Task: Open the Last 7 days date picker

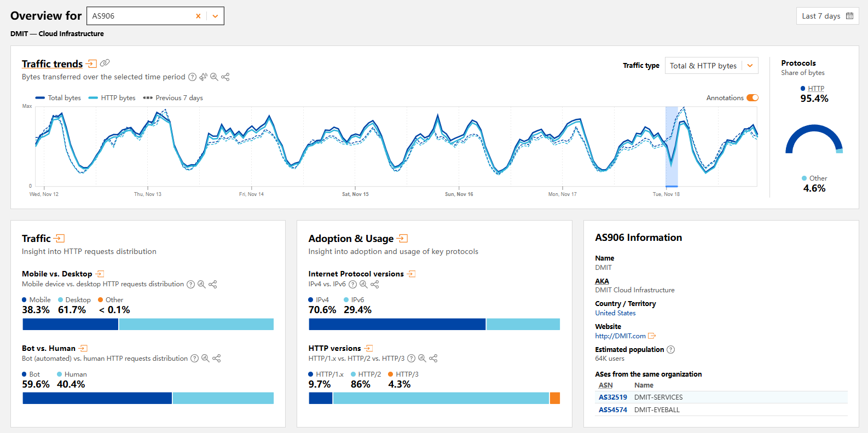Action: coord(827,16)
